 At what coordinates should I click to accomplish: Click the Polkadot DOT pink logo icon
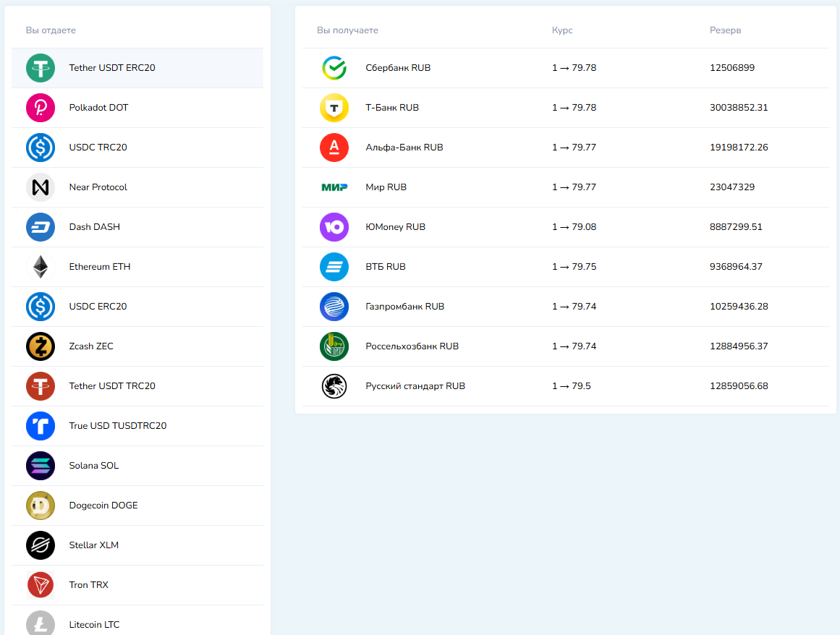tap(41, 108)
